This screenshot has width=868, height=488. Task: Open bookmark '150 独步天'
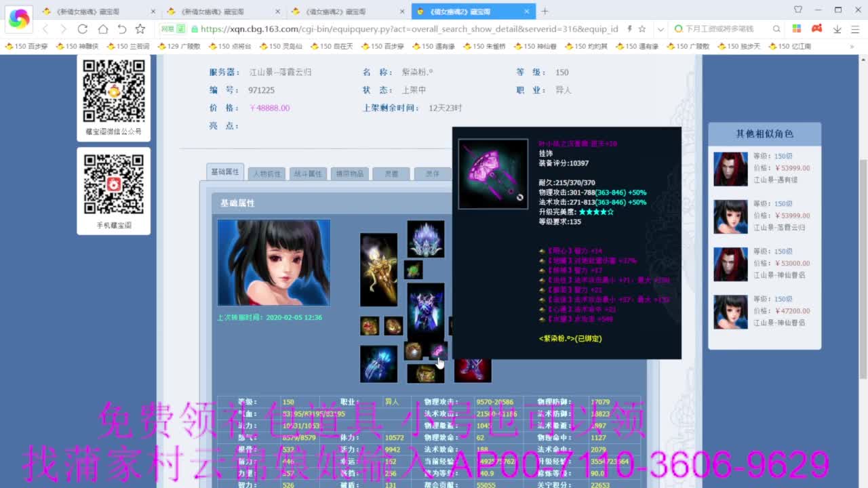tap(738, 46)
